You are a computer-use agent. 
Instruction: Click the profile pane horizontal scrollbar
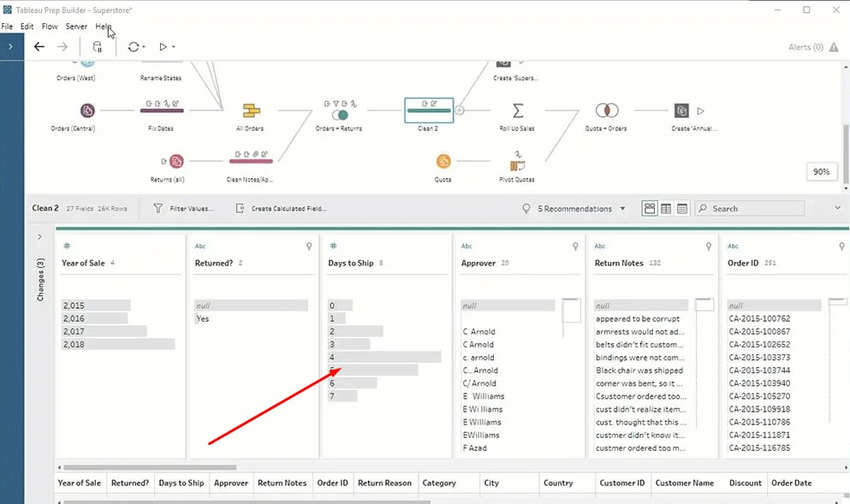pos(150,467)
